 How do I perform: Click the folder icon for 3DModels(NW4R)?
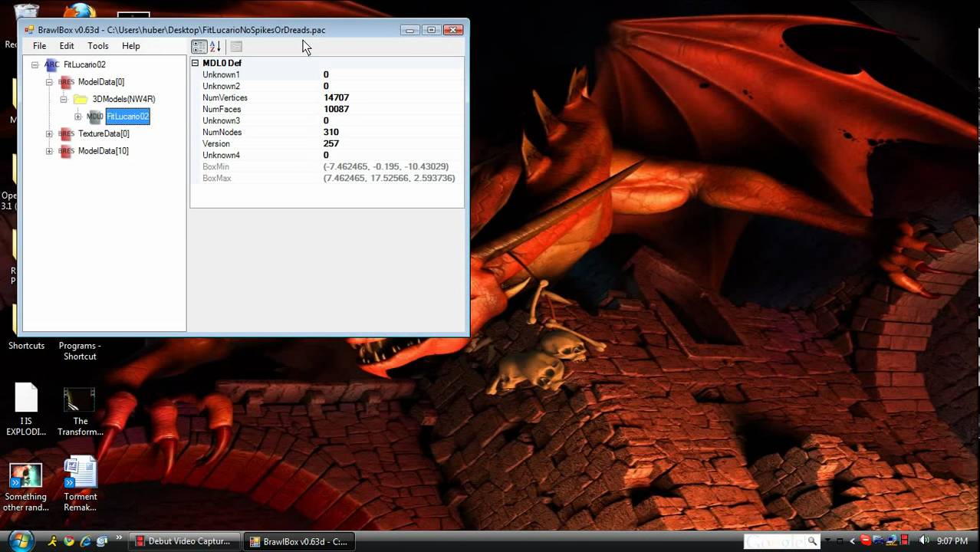click(81, 99)
